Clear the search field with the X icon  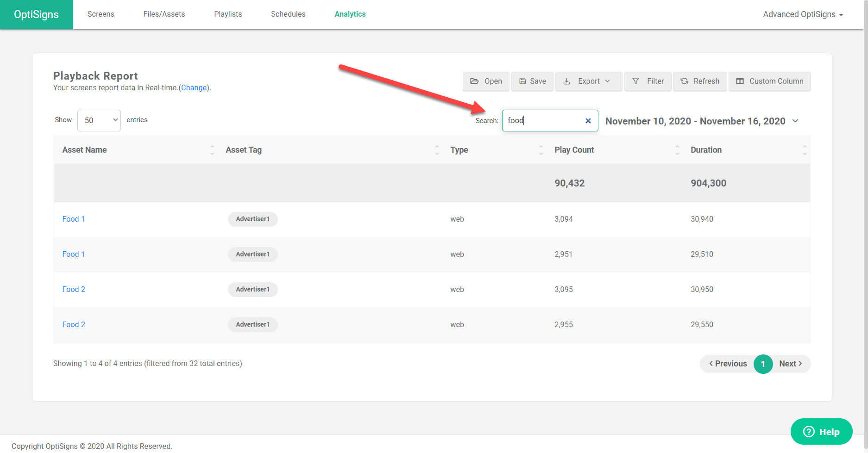(588, 121)
